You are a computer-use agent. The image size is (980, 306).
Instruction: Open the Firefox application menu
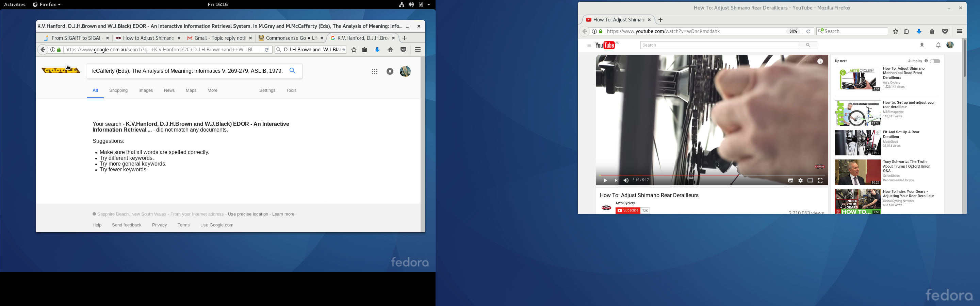[418, 49]
